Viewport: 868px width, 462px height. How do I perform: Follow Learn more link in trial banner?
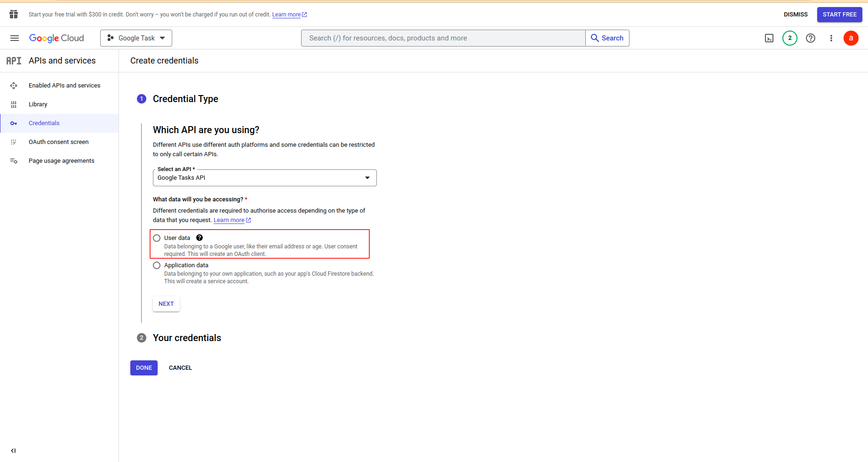pos(289,15)
